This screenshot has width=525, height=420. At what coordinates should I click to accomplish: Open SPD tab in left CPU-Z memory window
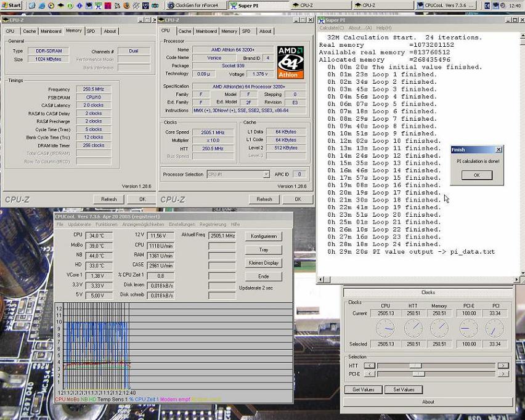[x=91, y=31]
